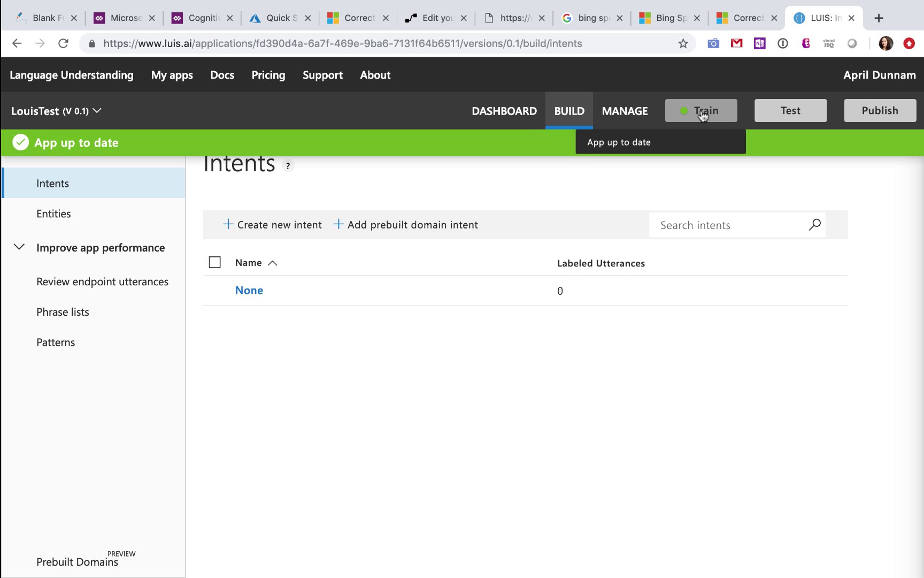Open Patterns in the sidebar
Viewport: 924px width, 578px height.
pos(56,343)
